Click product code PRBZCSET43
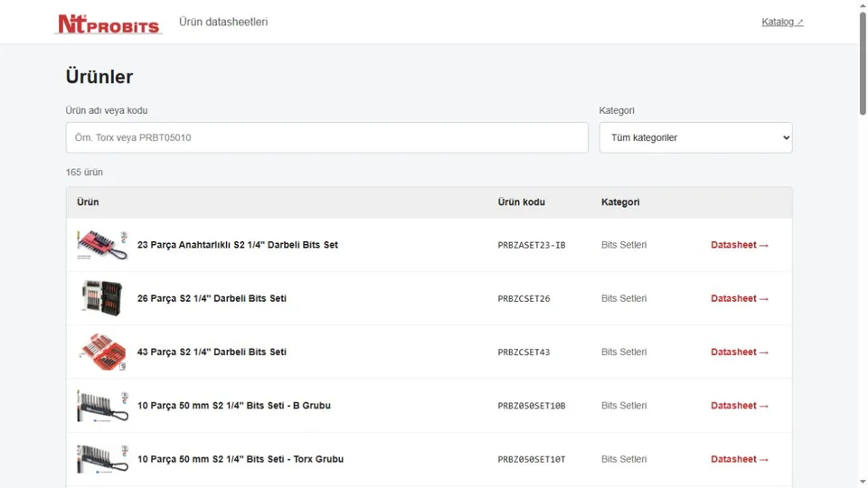The width and height of the screenshot is (868, 488). 524,352
